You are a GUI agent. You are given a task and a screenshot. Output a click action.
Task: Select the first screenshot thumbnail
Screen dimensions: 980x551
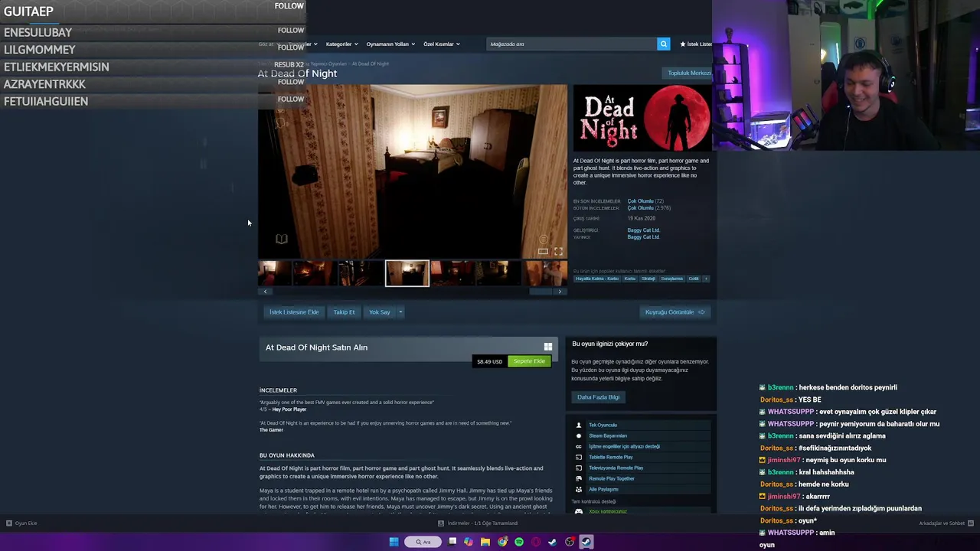click(x=273, y=273)
